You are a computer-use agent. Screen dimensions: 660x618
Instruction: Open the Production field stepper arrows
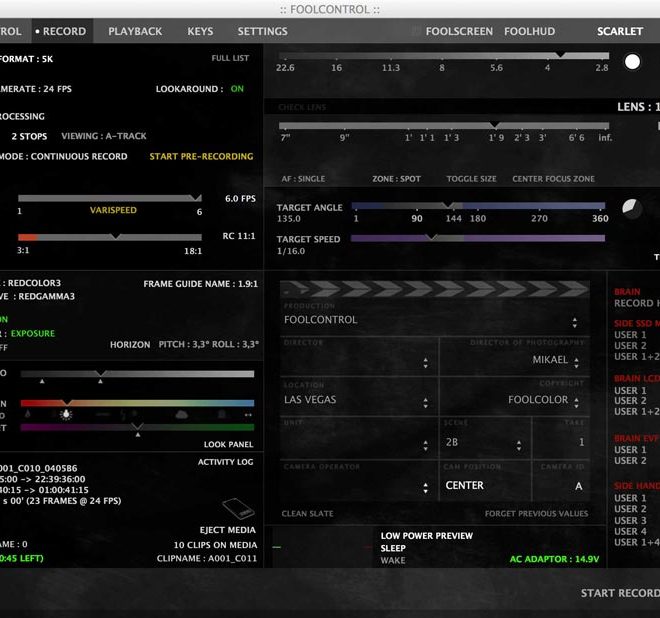[x=575, y=323]
